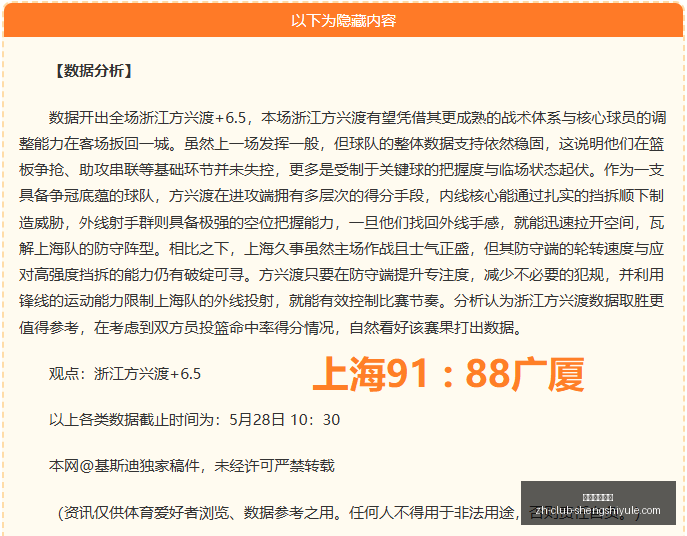Click the line starting 值得参考，在考虑到双方

271,327
